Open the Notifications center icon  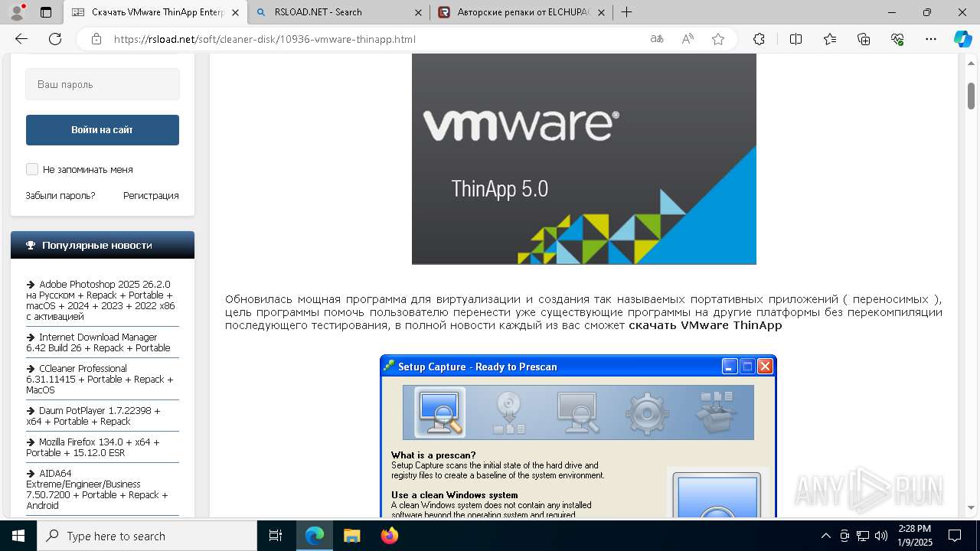click(955, 536)
